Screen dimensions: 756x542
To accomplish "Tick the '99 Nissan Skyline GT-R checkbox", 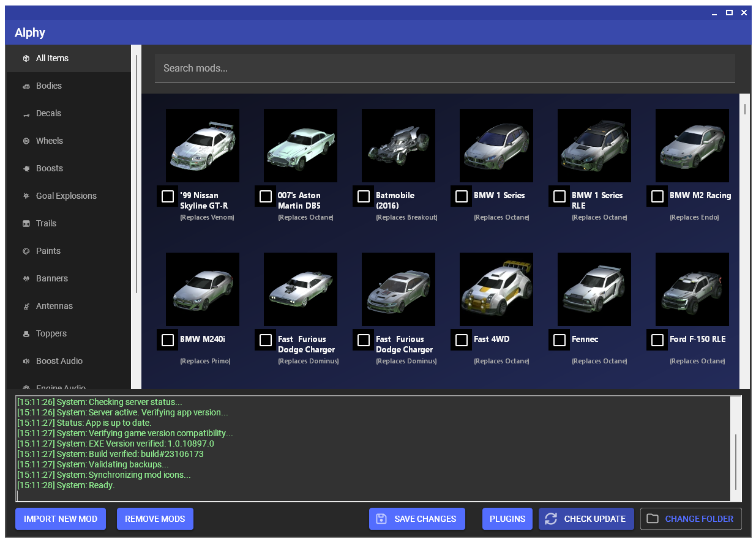I will coord(167,196).
